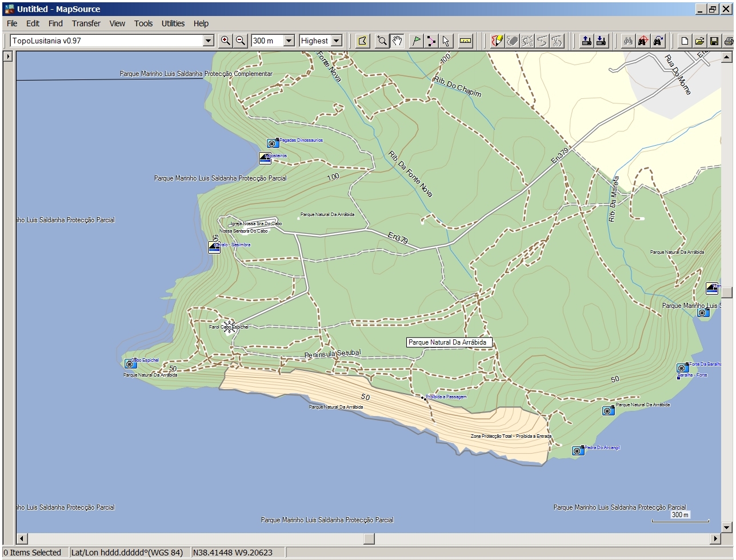Click the vertical scrollbar thumb

coord(727,292)
